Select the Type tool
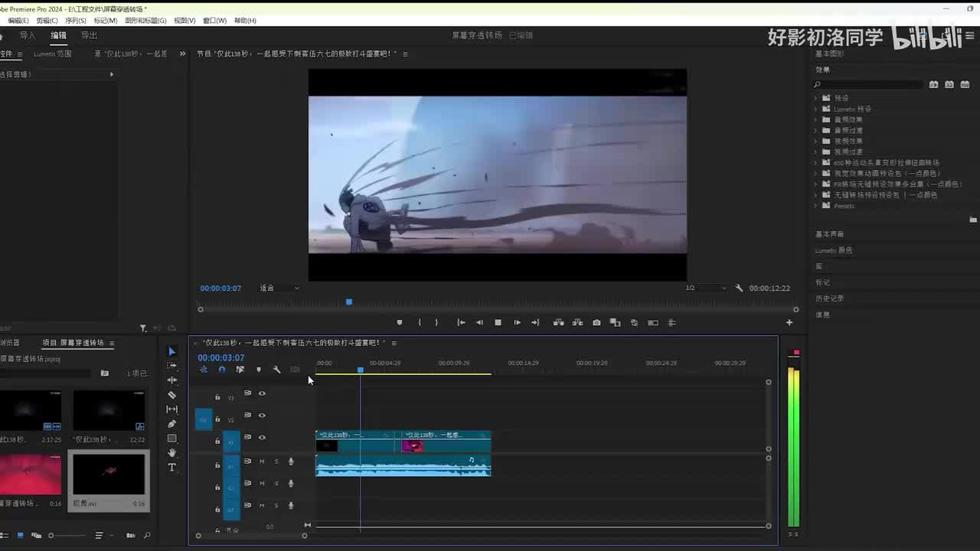This screenshot has width=980, height=551. point(171,468)
